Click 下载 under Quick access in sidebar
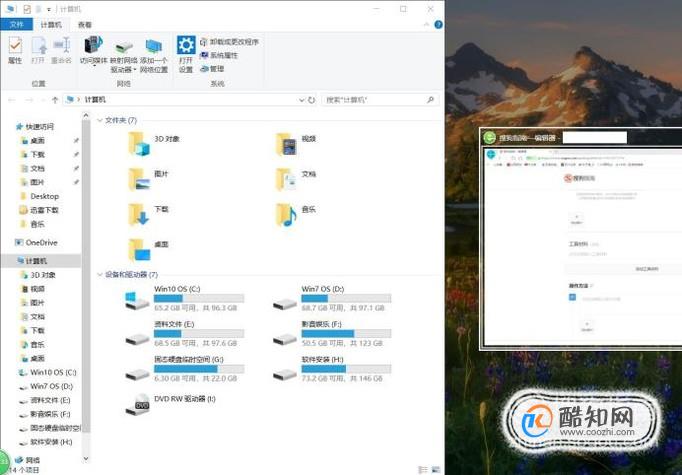This screenshot has height=475, width=682. [x=33, y=154]
